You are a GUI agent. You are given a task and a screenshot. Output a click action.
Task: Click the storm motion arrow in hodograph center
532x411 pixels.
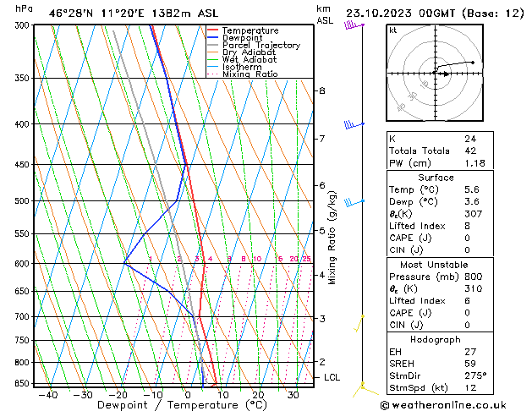click(441, 74)
